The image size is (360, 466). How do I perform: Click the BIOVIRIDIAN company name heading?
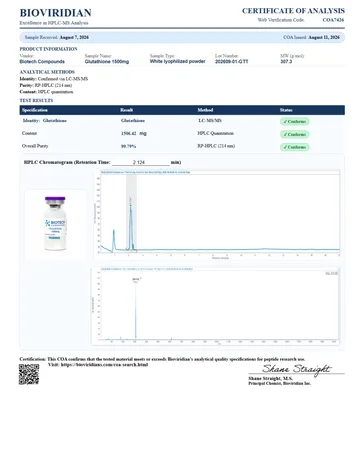56,13
